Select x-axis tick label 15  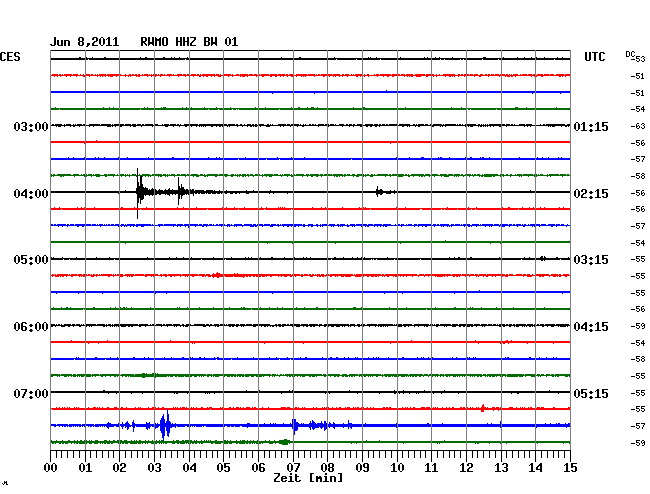point(570,467)
